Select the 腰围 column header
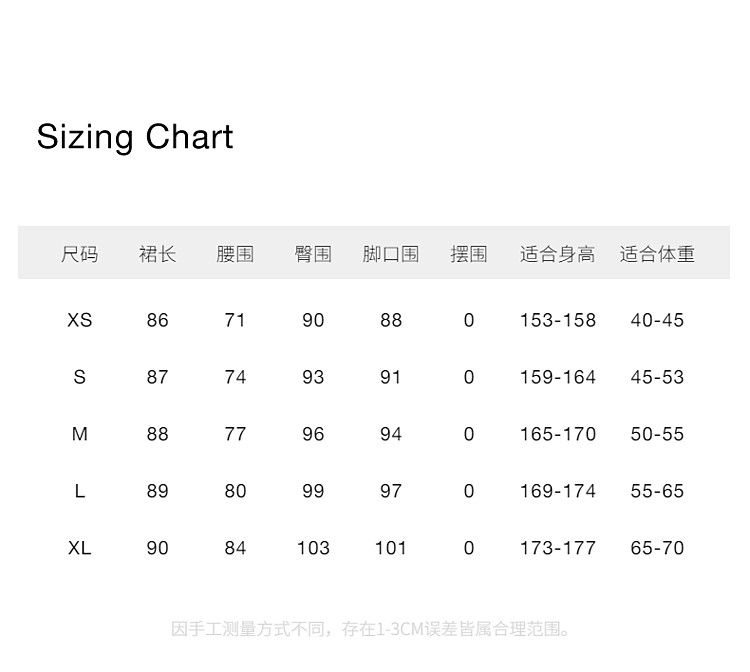This screenshot has width=750, height=672. 235,254
